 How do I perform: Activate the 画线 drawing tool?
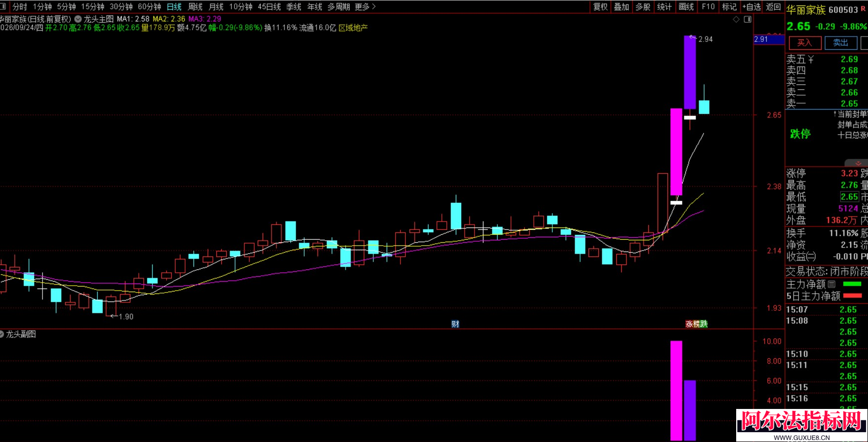(x=686, y=7)
